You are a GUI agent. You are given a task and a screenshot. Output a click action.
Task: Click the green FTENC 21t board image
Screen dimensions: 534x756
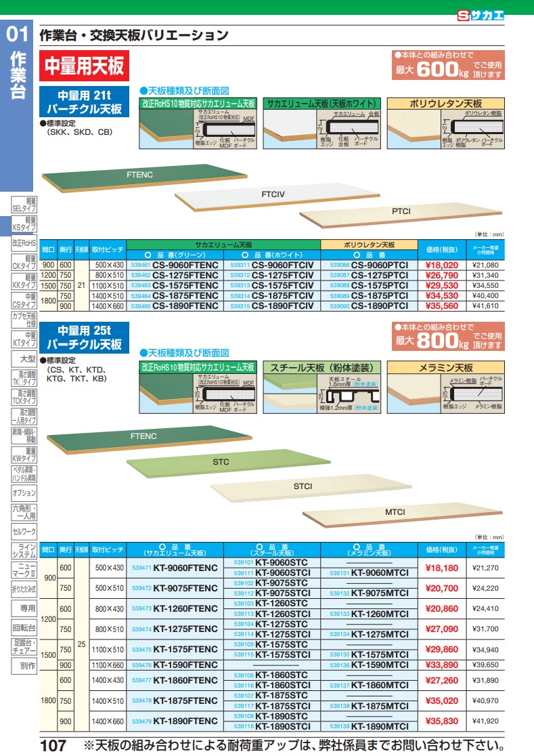(x=144, y=178)
